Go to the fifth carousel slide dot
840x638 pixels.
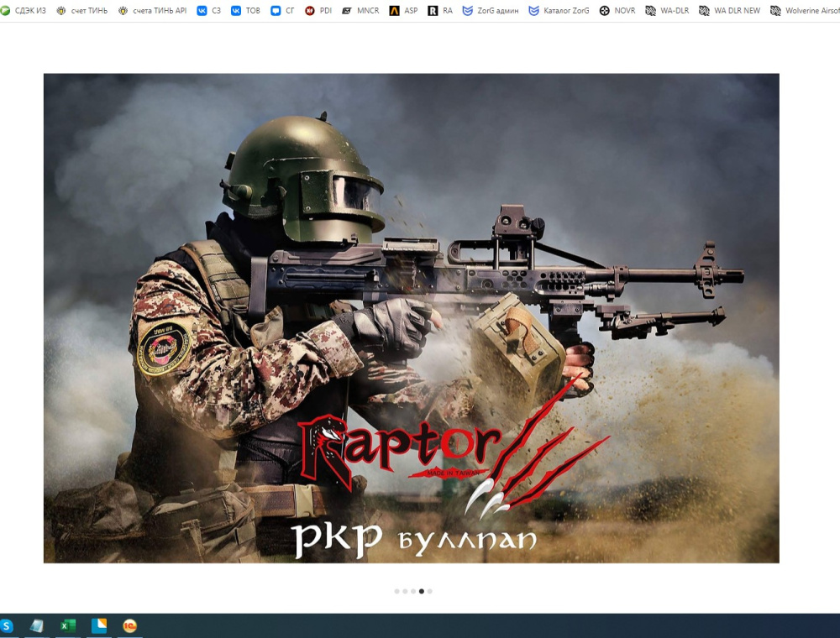coord(429,592)
